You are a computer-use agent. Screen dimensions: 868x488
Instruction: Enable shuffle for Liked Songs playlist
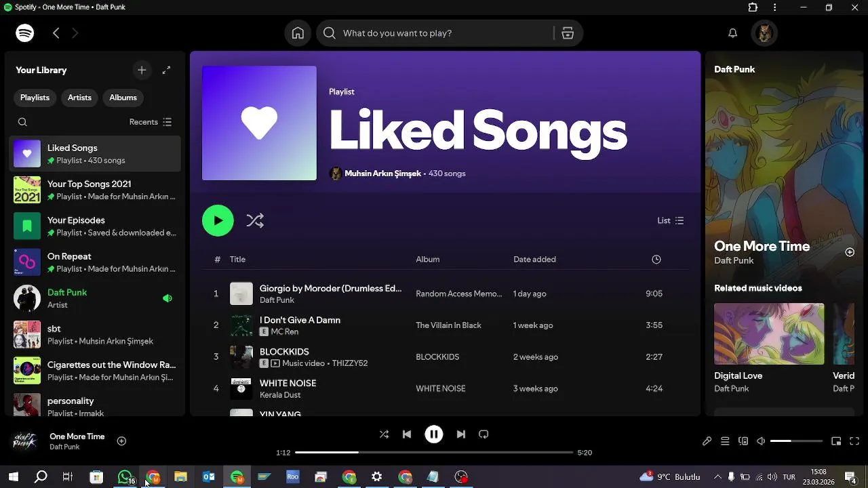255,220
